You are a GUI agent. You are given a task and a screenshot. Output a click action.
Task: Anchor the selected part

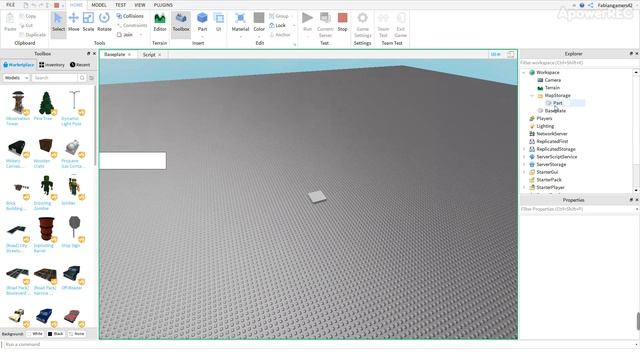(x=280, y=35)
